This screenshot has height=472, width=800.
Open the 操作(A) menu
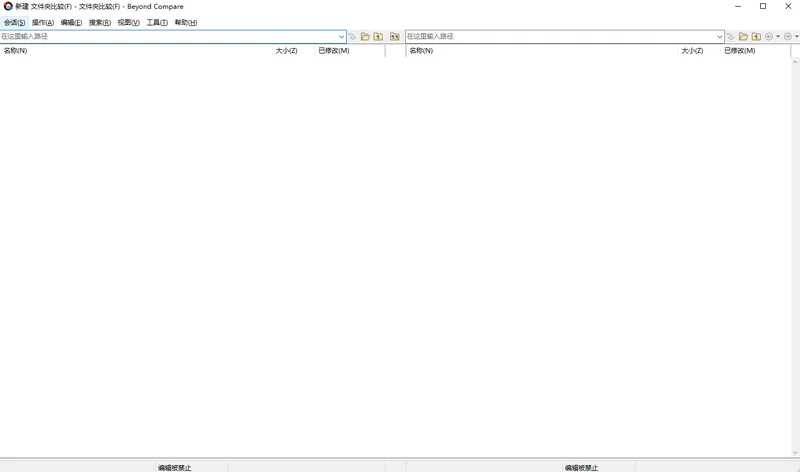(x=43, y=22)
